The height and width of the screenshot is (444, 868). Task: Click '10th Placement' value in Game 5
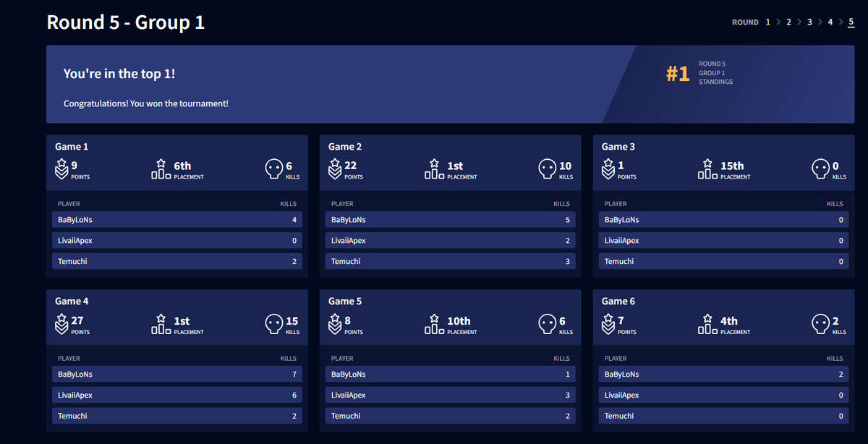(x=462, y=325)
